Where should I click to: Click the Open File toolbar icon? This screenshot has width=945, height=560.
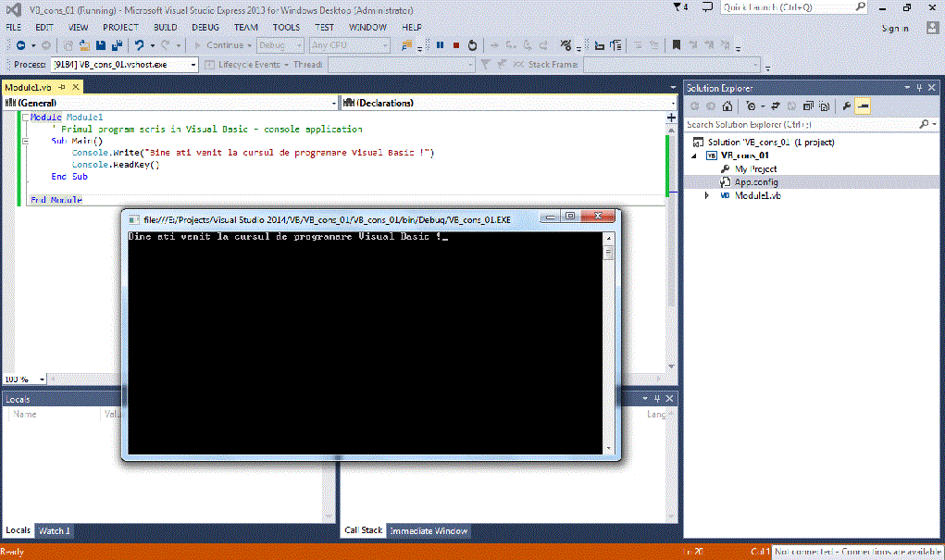click(84, 45)
